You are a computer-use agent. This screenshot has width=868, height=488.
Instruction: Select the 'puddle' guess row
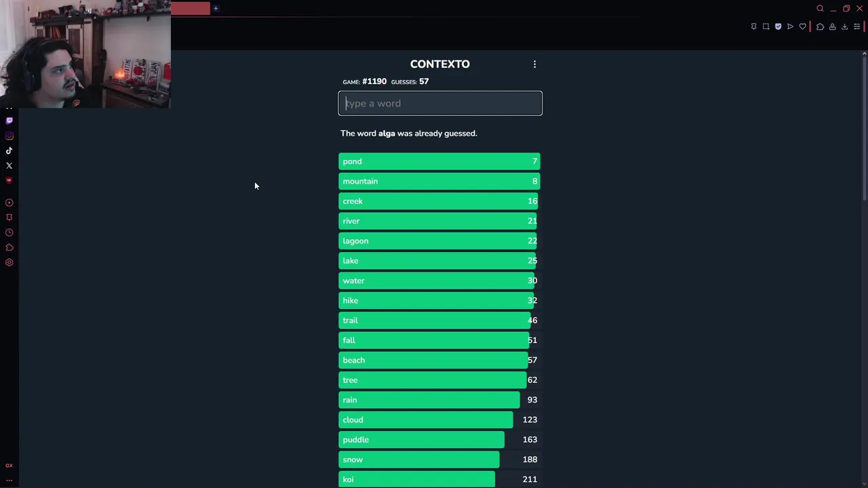pyautogui.click(x=439, y=440)
